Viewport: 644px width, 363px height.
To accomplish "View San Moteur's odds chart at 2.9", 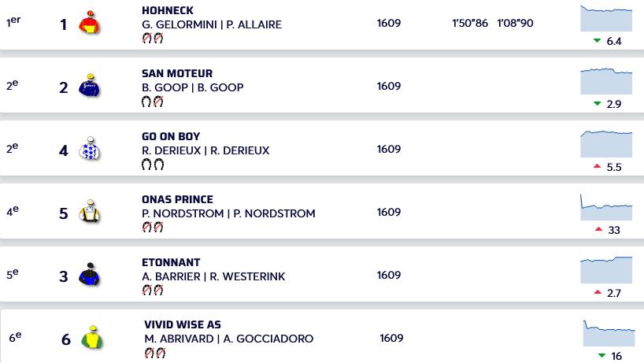I will point(606,81).
